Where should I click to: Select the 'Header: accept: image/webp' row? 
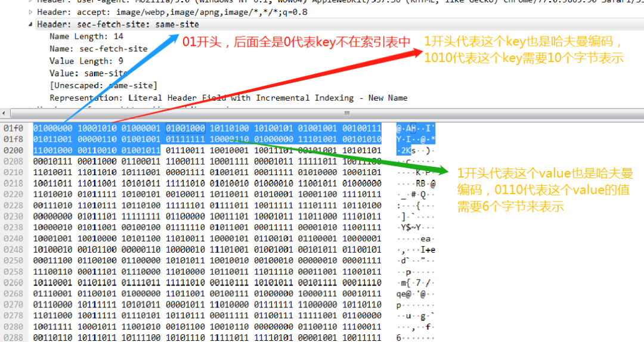pyautogui.click(x=172, y=12)
